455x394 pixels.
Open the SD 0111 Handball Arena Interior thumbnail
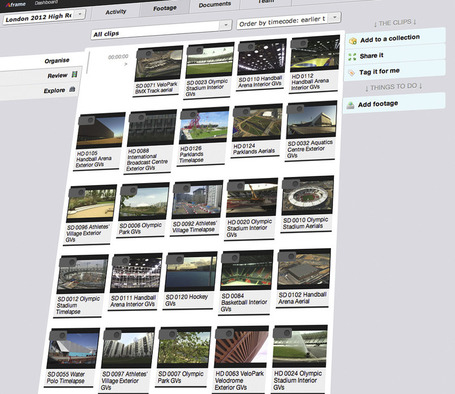click(x=136, y=274)
